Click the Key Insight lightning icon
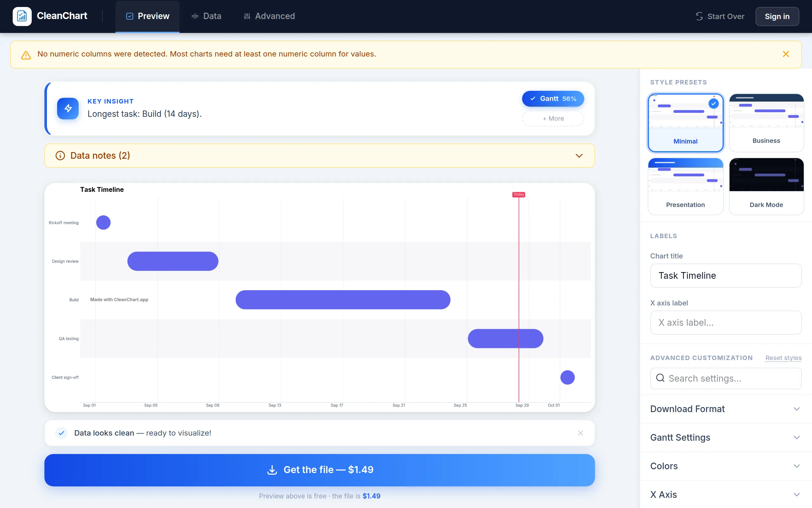Viewport: 812px width, 508px height. 68,109
